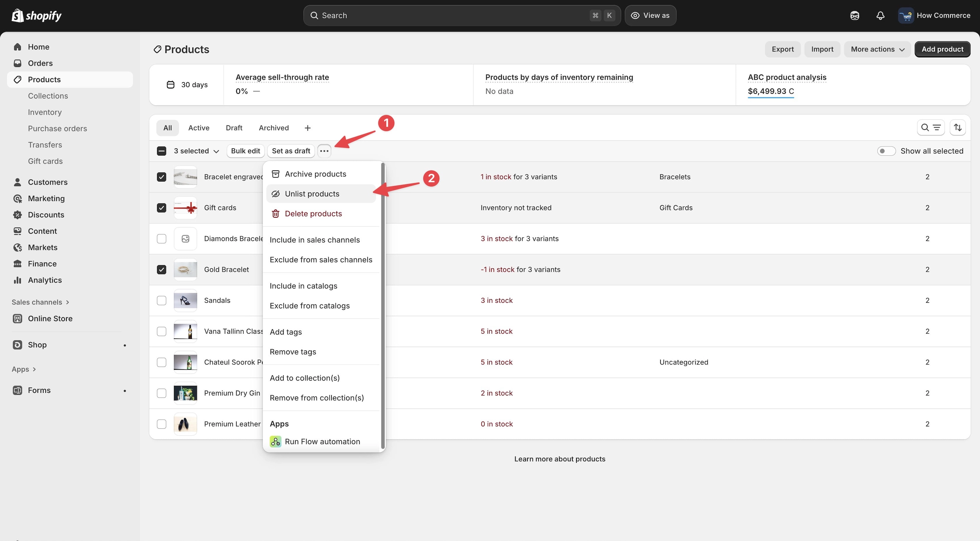Choose Add to collection(s)
The width and height of the screenshot is (980, 541).
[x=321, y=378]
